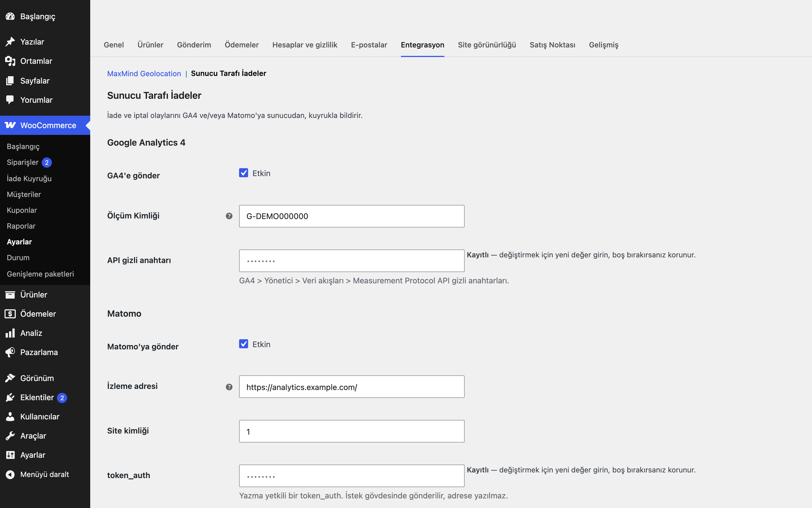Go to Raporlar in WooCommerce submenu
This screenshot has height=508, width=812.
coord(21,226)
